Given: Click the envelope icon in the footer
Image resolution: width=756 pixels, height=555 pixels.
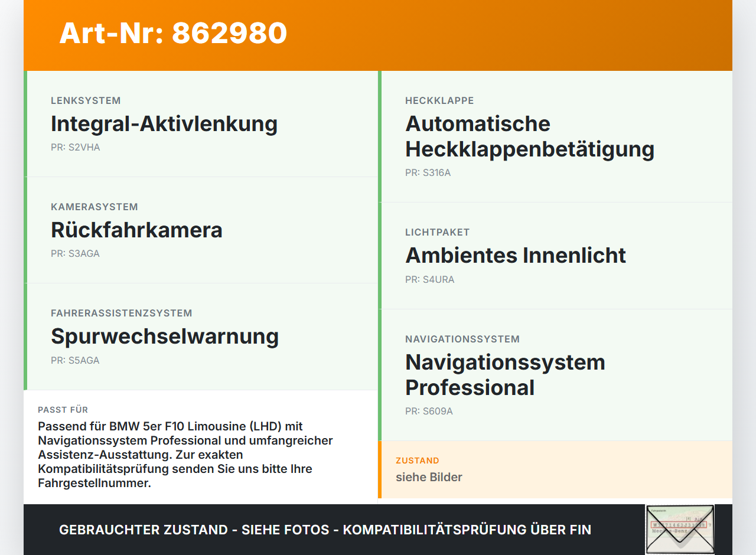Looking at the screenshot, I should coord(680,530).
